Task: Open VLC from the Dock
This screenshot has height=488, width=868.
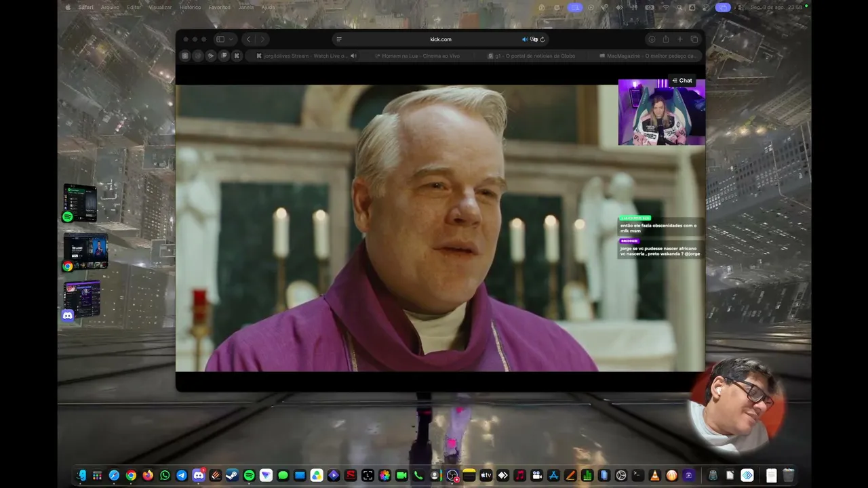Action: [x=654, y=476]
